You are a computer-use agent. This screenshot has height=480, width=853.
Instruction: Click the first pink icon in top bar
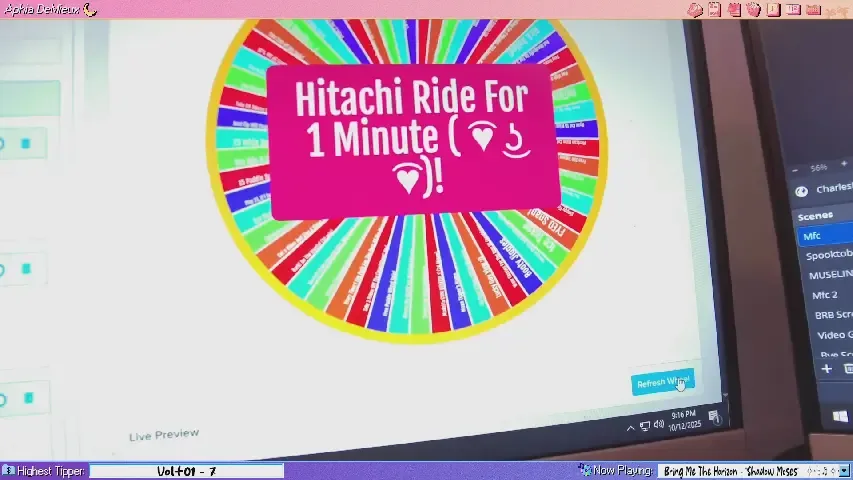(x=694, y=9)
